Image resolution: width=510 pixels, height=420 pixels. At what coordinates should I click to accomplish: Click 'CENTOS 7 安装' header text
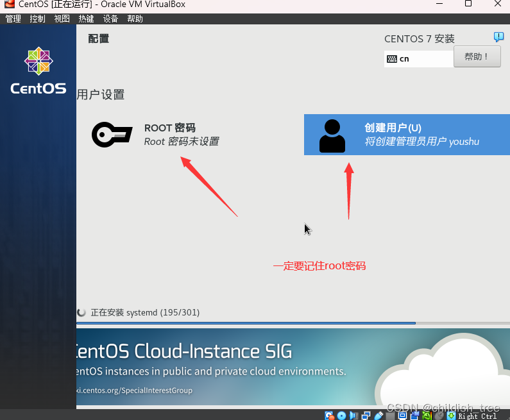(x=420, y=39)
